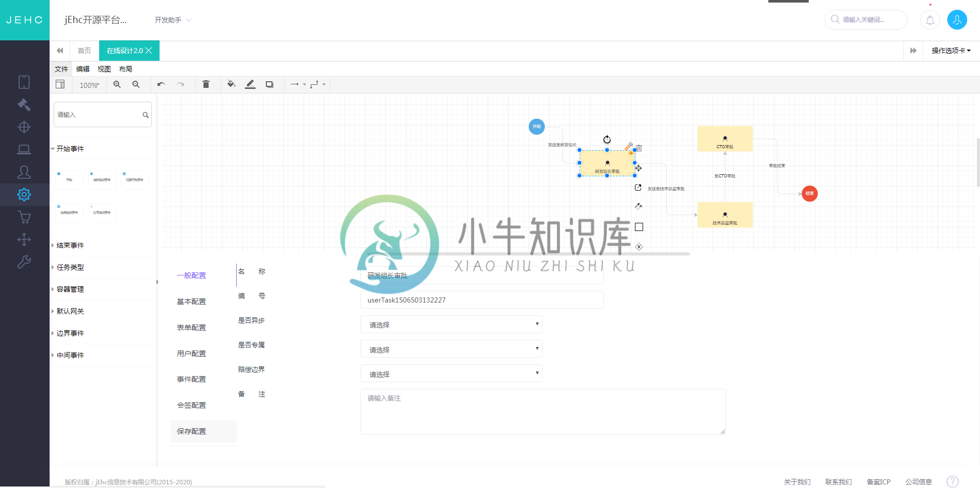Switch to the 首页 tab
Viewport: 980px width, 488px height.
point(84,51)
